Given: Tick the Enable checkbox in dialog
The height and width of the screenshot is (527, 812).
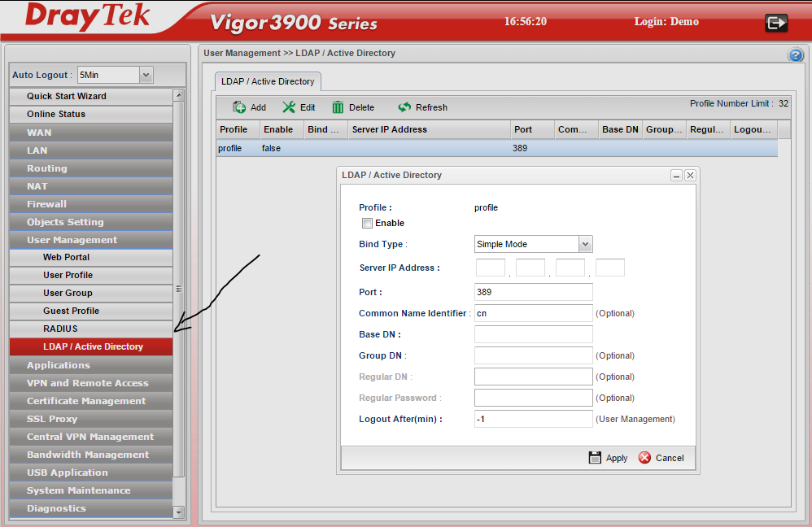Looking at the screenshot, I should coord(368,223).
